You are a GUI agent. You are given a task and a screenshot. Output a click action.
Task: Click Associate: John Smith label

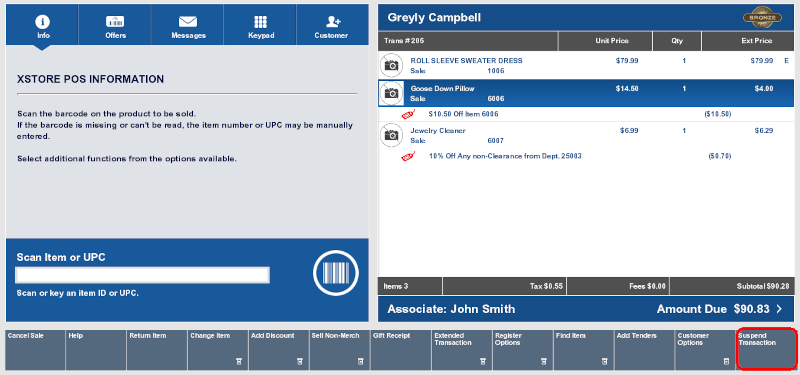(451, 309)
